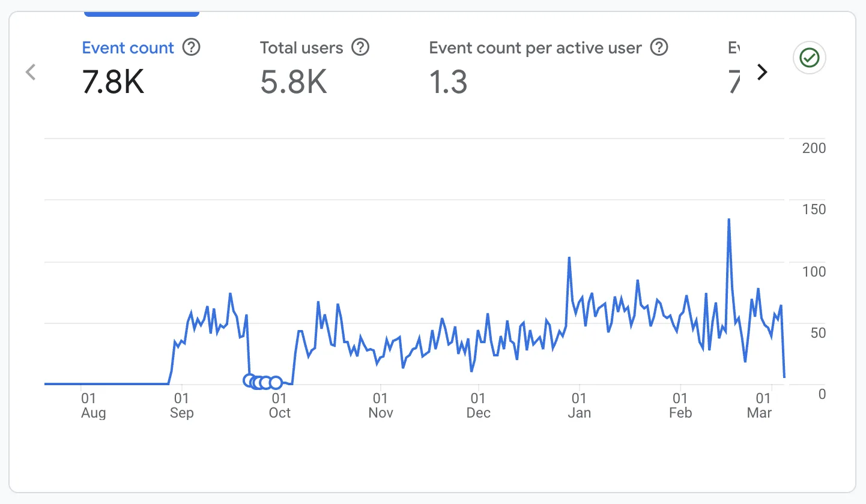The width and height of the screenshot is (866, 504).
Task: Click the tallest spike in late February
Action: 728,220
